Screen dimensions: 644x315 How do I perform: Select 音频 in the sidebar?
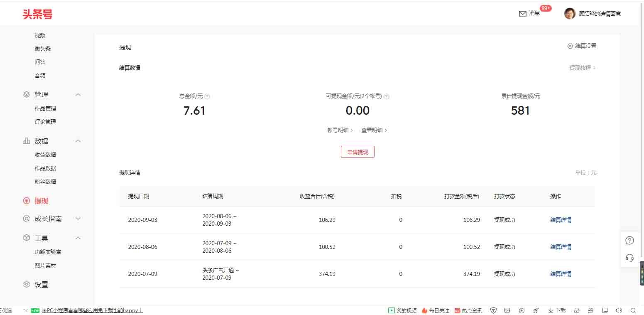40,76
